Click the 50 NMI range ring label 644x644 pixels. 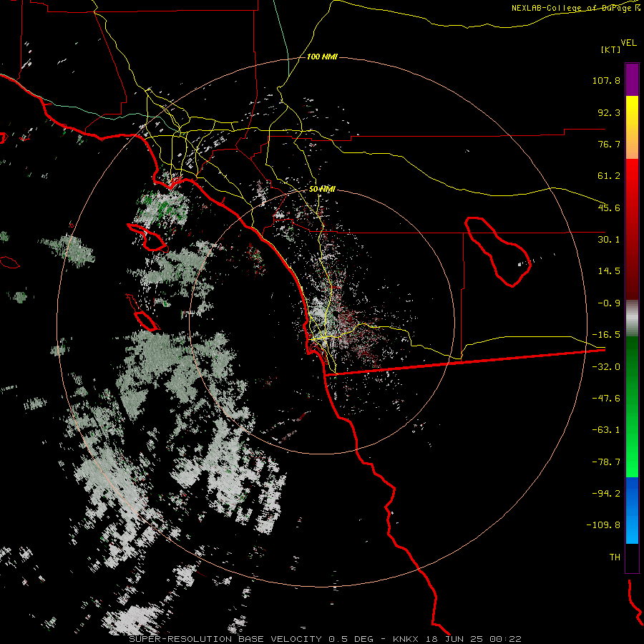tap(322, 190)
